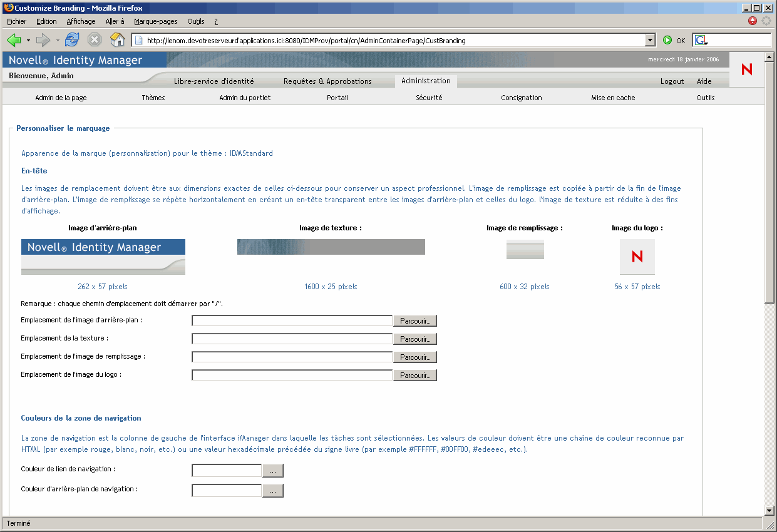
Task: Browse for fill image with Parcourir
Action: coord(415,357)
